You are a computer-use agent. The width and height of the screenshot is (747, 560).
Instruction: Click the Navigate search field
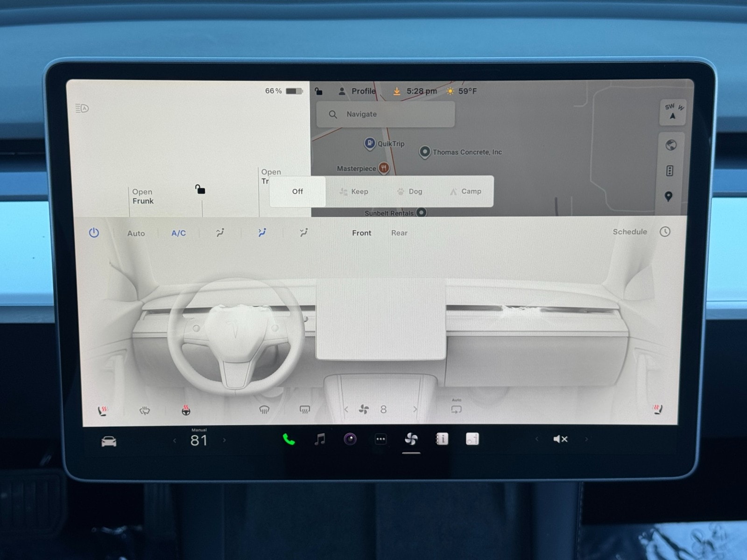[385, 114]
